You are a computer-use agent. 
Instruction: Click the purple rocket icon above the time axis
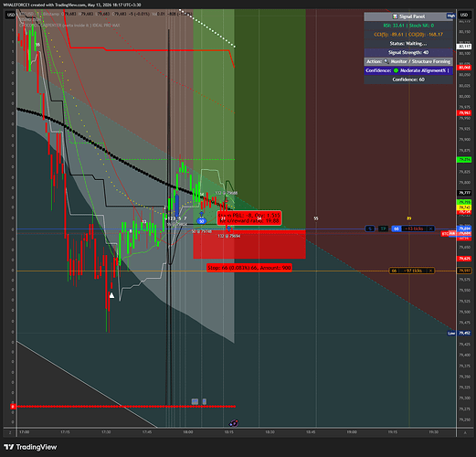(234, 423)
